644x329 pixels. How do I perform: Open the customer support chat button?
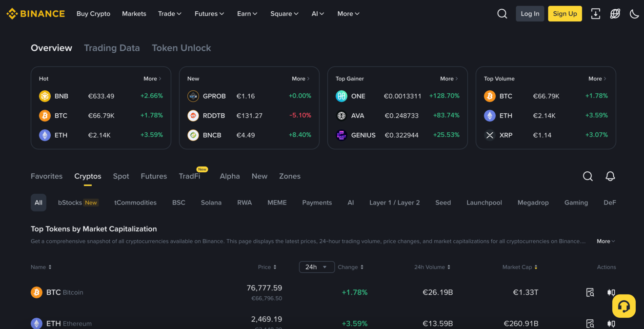coord(624,306)
